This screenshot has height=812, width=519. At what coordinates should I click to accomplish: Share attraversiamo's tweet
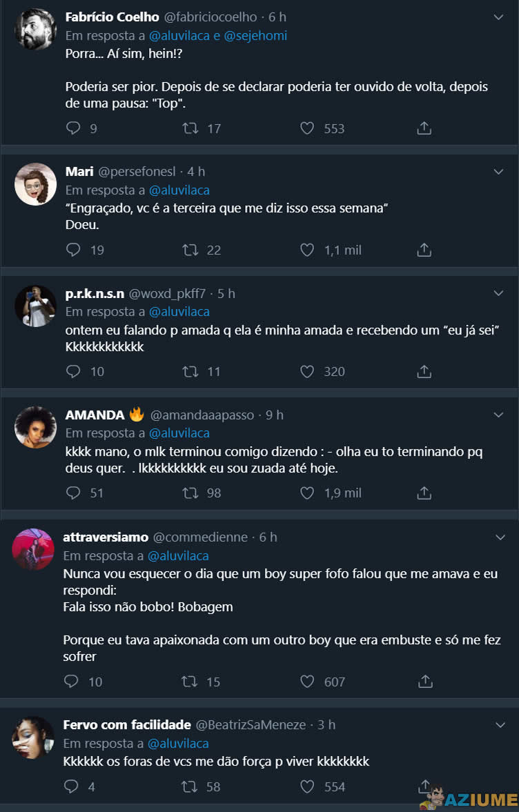424,682
